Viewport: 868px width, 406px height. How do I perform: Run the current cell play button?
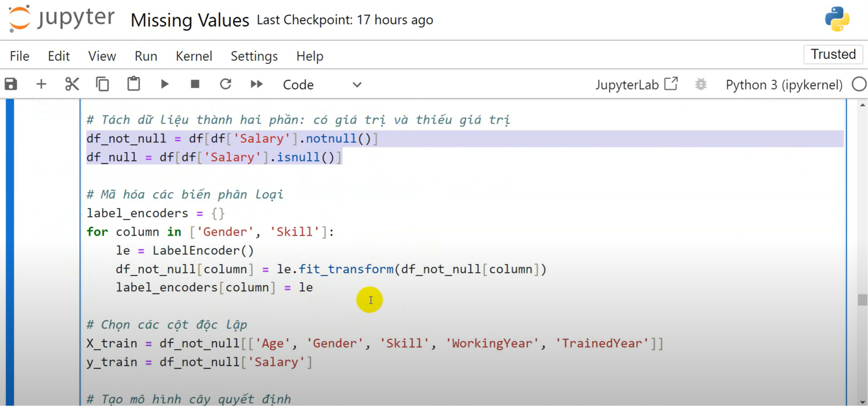pos(165,84)
